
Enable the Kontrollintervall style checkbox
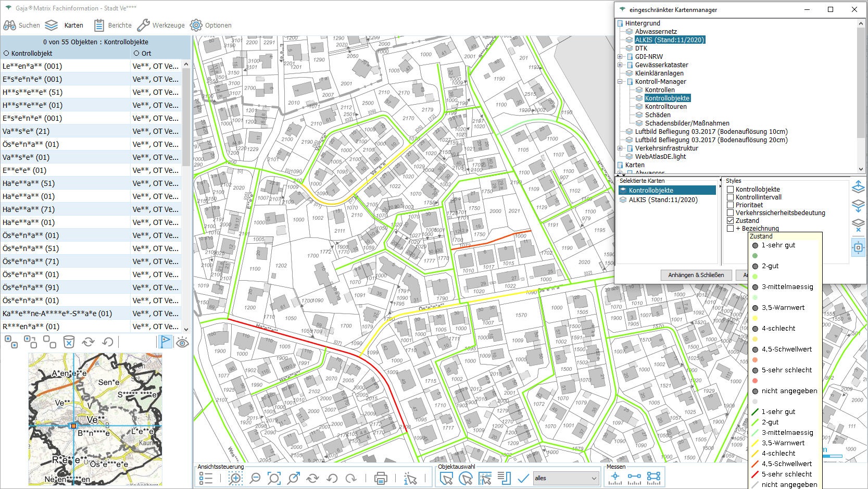click(730, 197)
